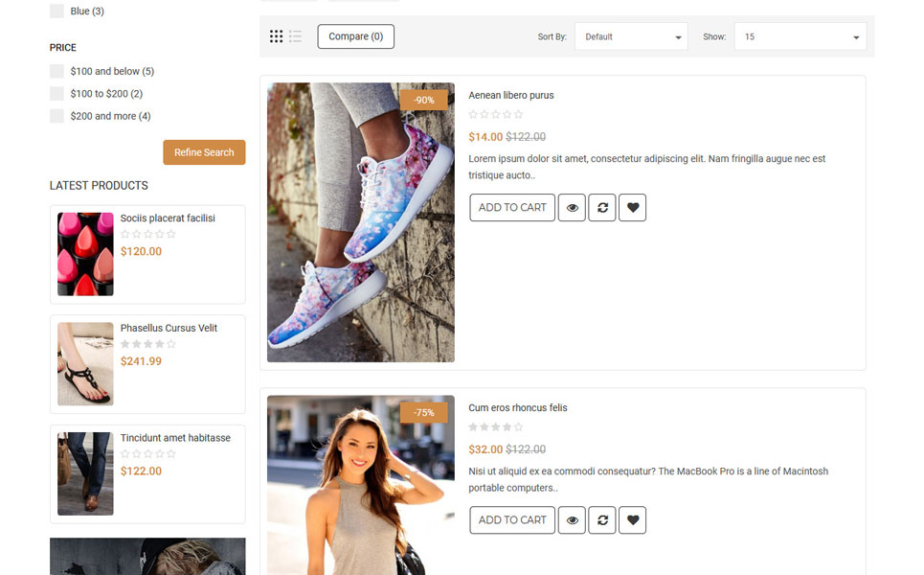
Task: Switch to grid view layout
Action: 276,36
